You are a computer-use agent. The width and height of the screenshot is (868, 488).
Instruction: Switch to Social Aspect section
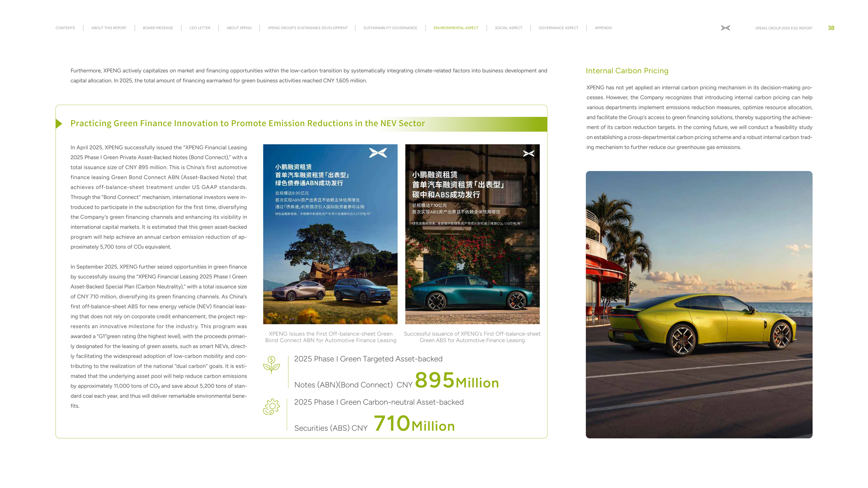pos(508,28)
